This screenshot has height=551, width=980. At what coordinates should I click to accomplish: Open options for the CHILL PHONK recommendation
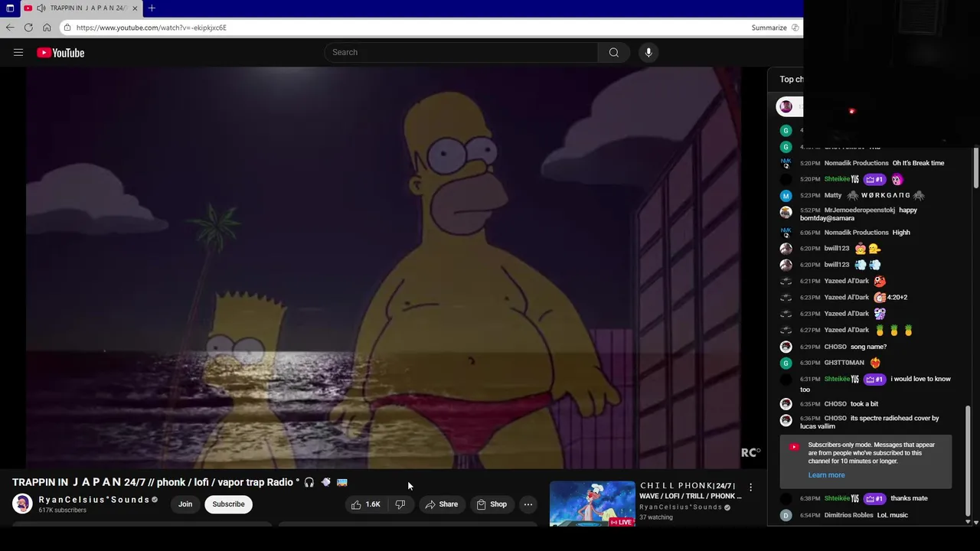(750, 487)
